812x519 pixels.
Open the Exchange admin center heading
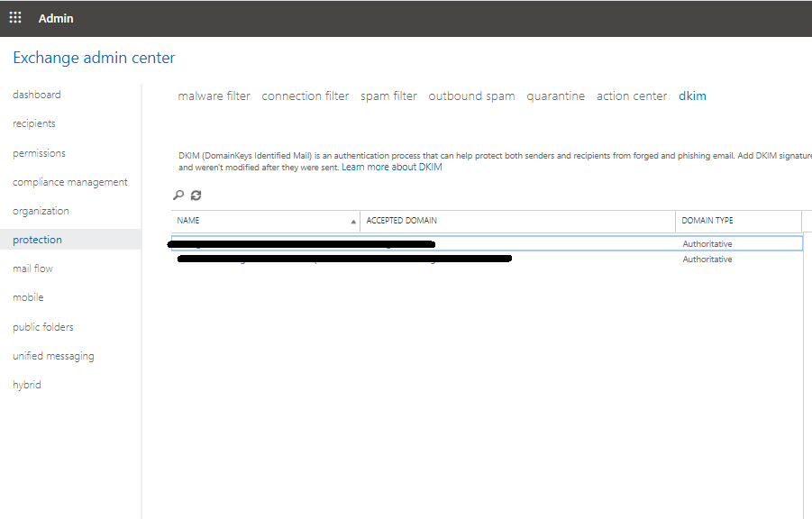tap(94, 58)
